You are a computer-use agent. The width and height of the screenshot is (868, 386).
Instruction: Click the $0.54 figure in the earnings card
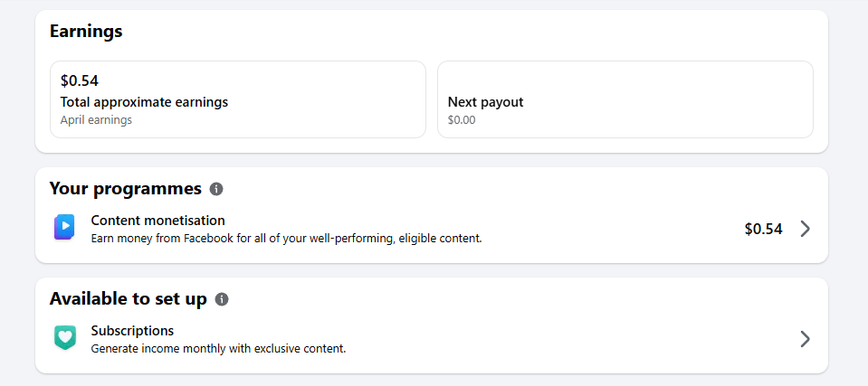point(80,81)
